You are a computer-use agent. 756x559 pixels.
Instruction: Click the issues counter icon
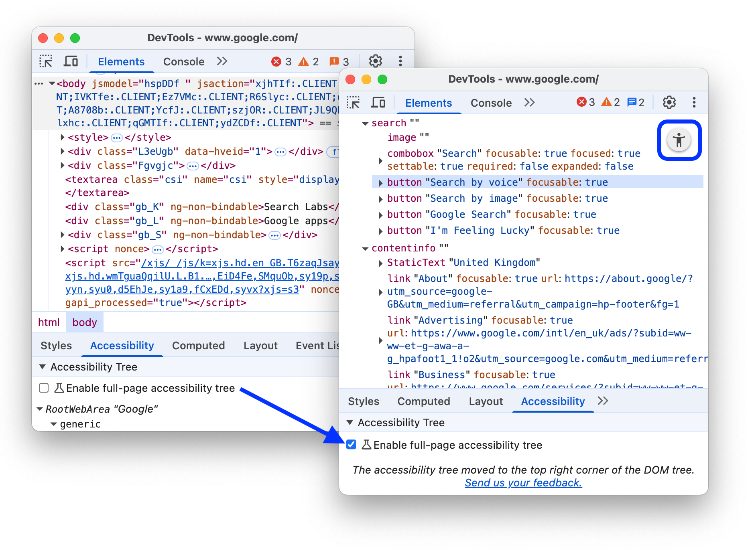(632, 102)
